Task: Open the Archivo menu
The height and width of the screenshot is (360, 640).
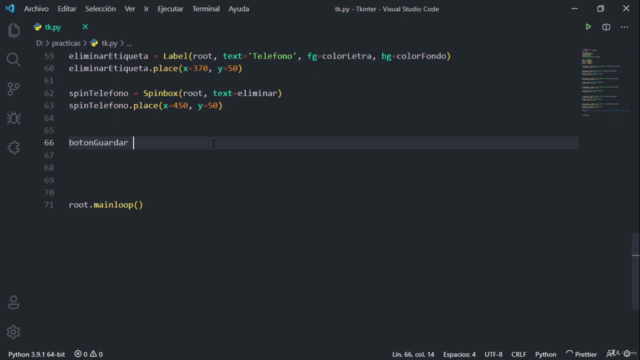Action: pos(36,9)
